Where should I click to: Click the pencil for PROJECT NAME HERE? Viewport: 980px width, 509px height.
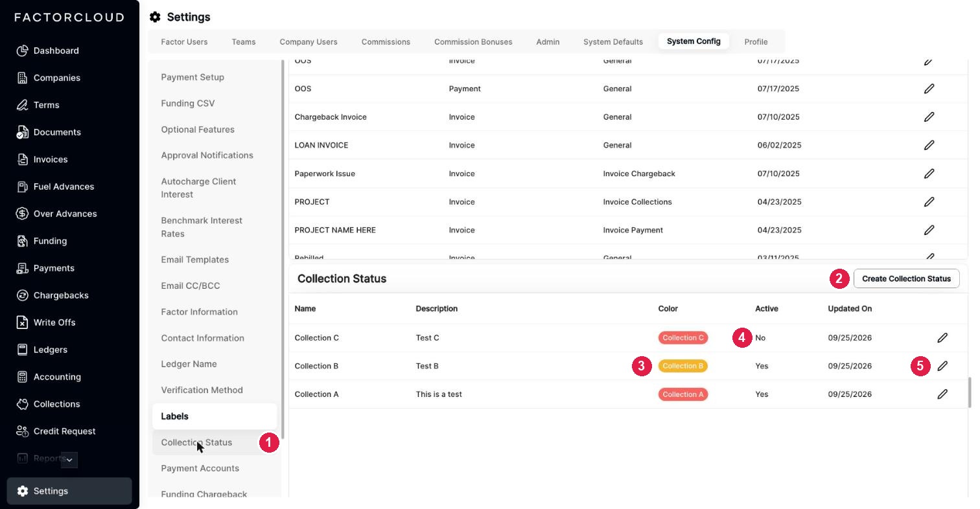click(929, 230)
